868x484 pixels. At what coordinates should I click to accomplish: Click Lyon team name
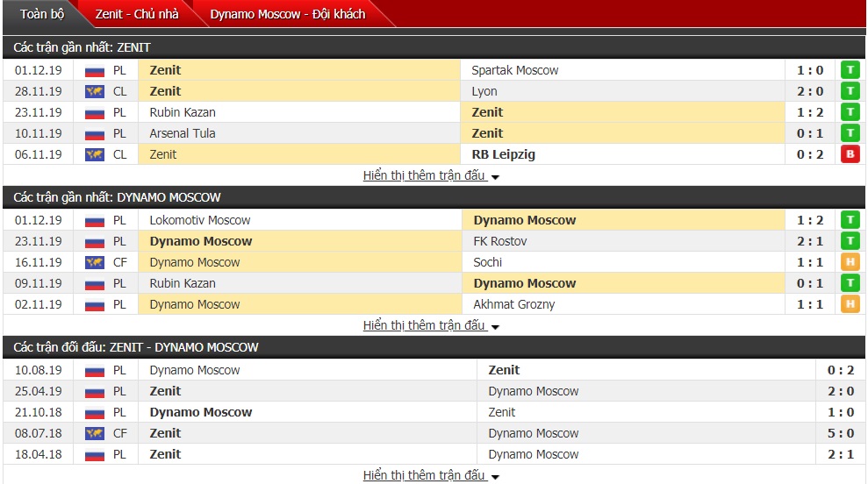pos(484,91)
